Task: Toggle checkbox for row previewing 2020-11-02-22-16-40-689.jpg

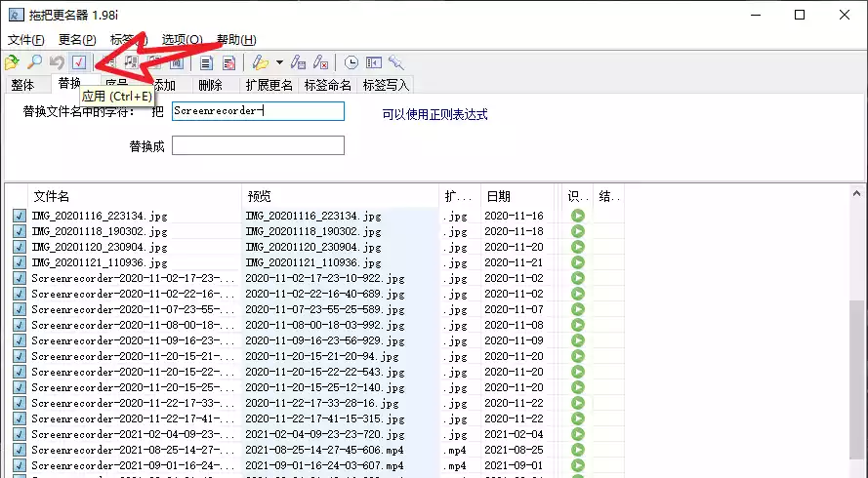Action: click(x=20, y=294)
